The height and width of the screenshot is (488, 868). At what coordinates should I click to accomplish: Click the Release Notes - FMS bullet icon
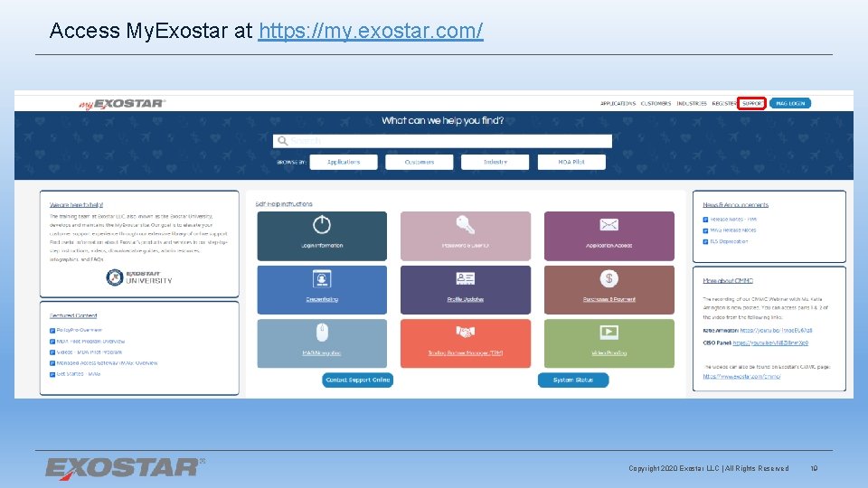706,220
